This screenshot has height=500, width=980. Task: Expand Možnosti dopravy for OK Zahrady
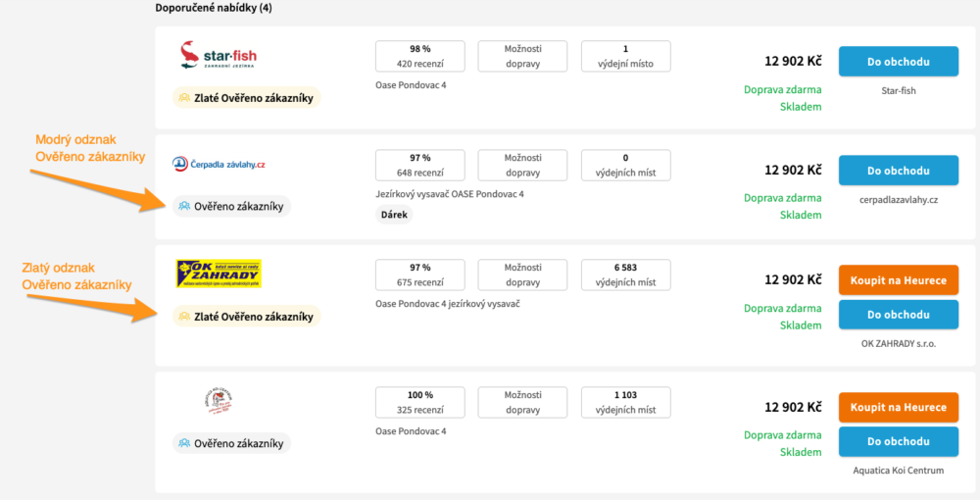coord(522,275)
